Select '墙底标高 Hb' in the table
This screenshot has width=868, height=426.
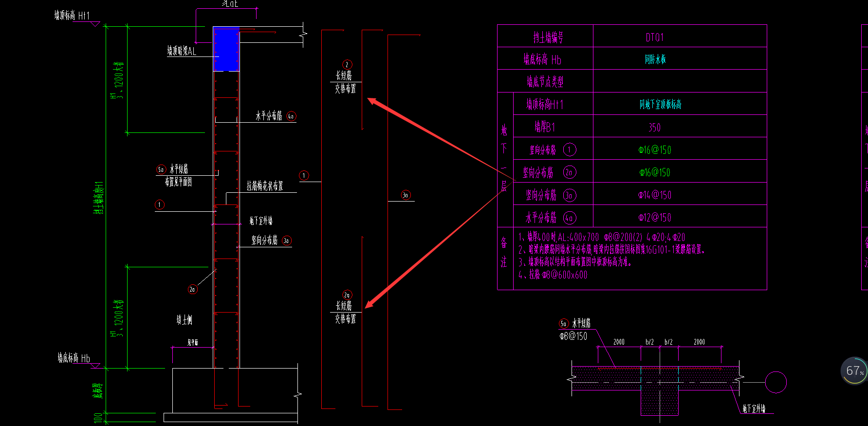(542, 59)
